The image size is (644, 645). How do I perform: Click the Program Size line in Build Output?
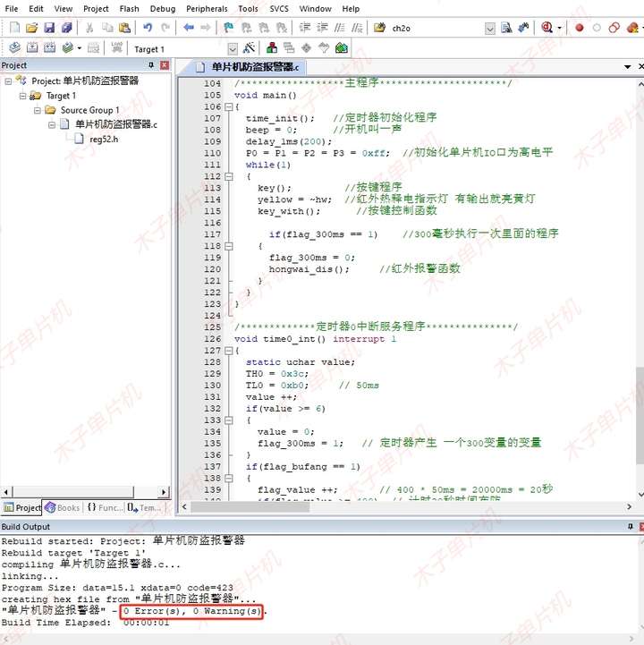coord(117,588)
